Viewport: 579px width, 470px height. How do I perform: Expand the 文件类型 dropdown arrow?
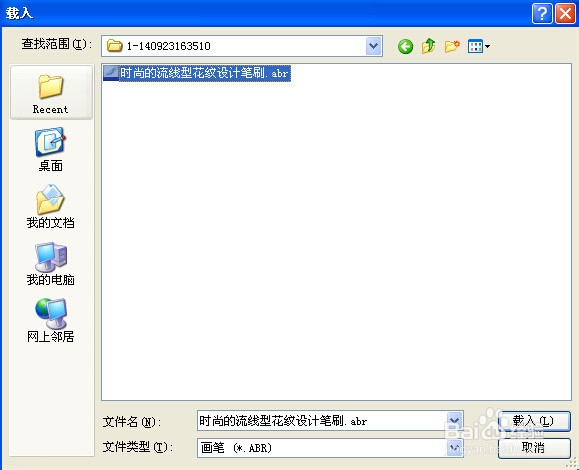click(x=454, y=448)
